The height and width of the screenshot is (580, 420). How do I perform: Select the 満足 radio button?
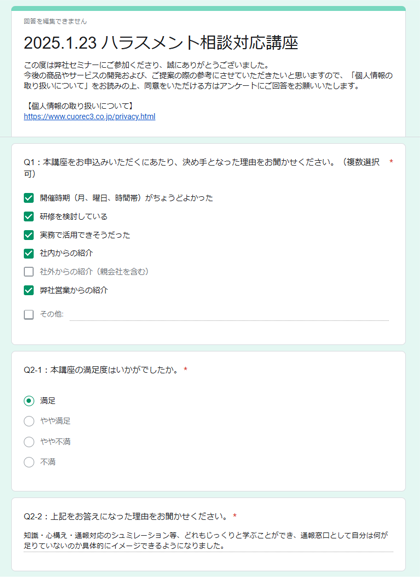coord(29,401)
